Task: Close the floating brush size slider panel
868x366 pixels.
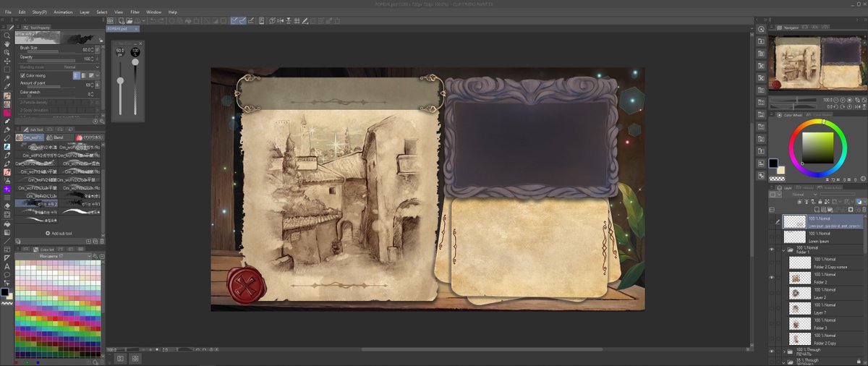Action: 140,43
